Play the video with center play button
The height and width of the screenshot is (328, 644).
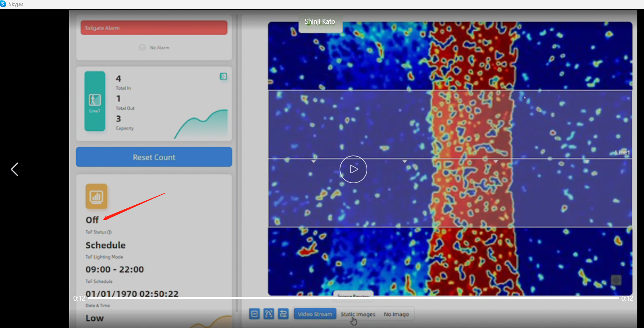353,169
